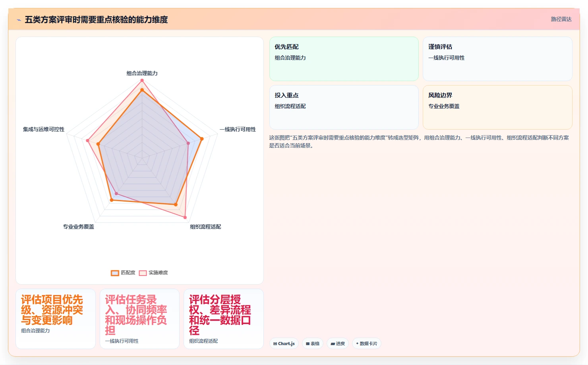The width and height of the screenshot is (588, 365).
Task: Open the 风险边界 card
Action: pyautogui.click(x=497, y=107)
